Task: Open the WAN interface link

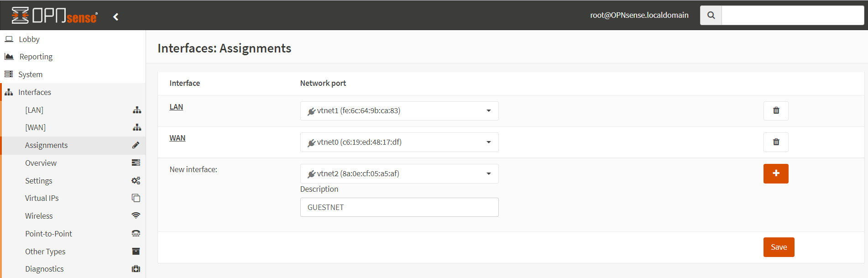Action: click(177, 138)
